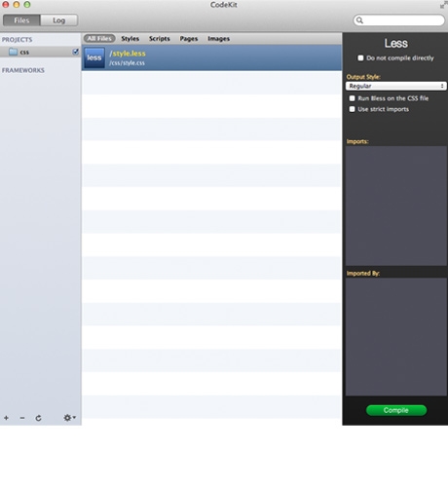Toggle the css project checkbox
Screen dimensions: 448x487
pyautogui.click(x=75, y=52)
